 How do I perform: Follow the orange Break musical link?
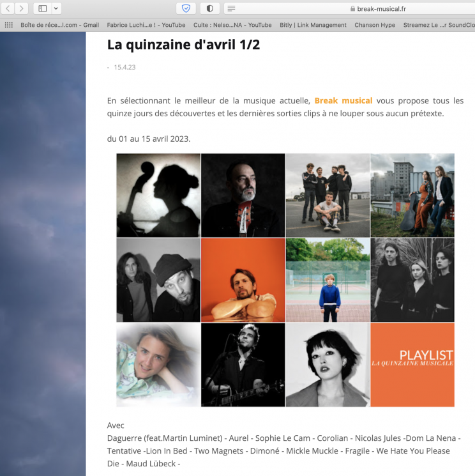click(x=343, y=100)
